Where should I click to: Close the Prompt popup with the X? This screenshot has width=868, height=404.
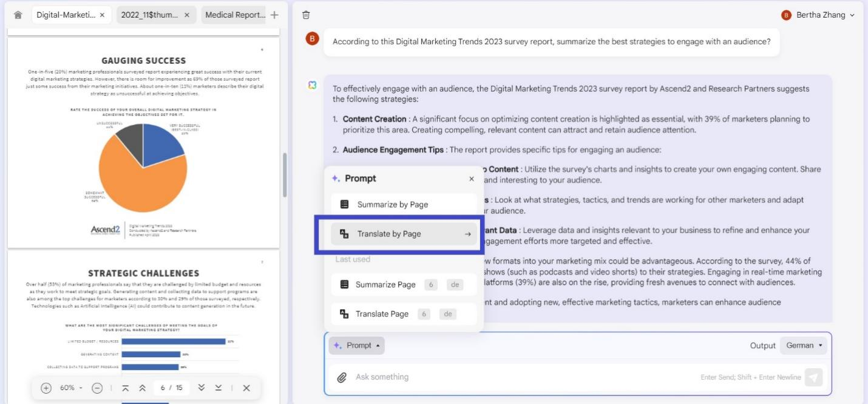[x=472, y=178]
